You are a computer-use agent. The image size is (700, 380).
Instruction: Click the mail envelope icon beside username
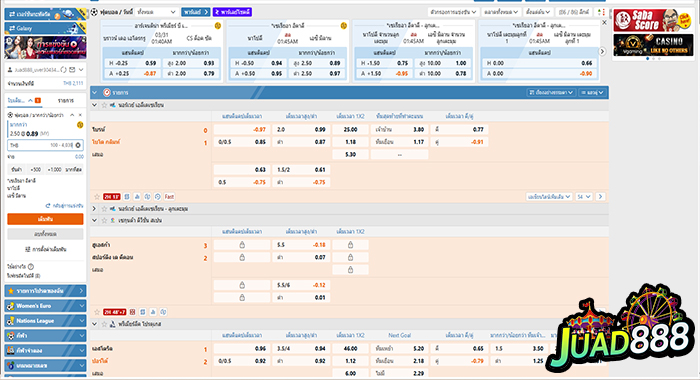pos(72,70)
